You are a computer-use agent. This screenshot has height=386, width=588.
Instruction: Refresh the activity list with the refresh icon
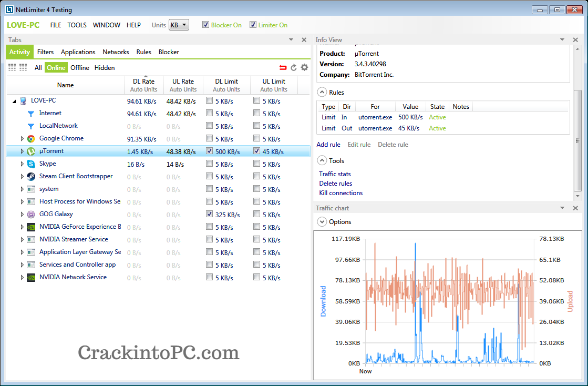tap(294, 67)
